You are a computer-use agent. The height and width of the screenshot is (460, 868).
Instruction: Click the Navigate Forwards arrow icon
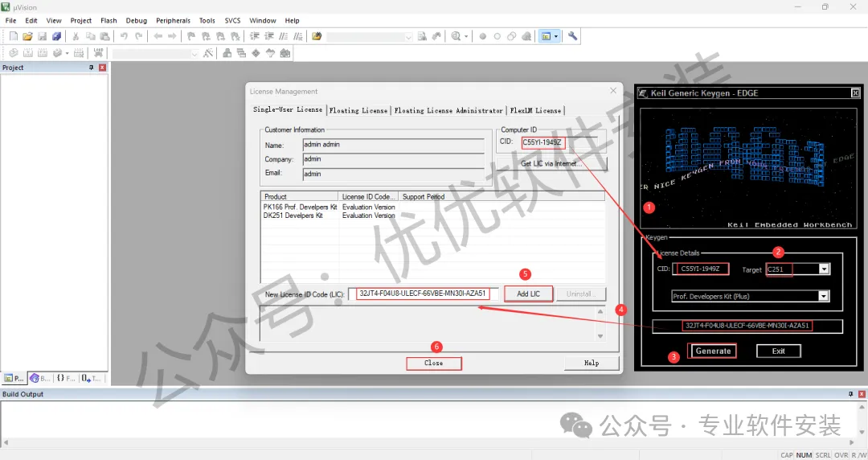pyautogui.click(x=172, y=36)
